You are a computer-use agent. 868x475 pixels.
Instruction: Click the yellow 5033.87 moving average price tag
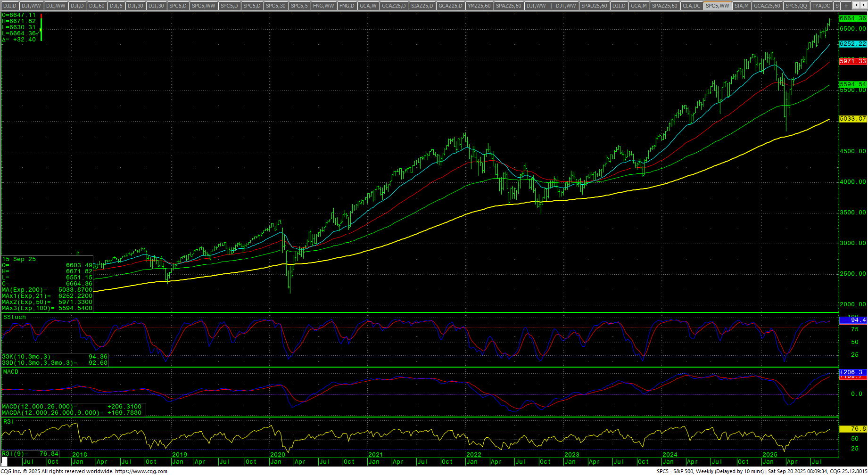pyautogui.click(x=852, y=119)
